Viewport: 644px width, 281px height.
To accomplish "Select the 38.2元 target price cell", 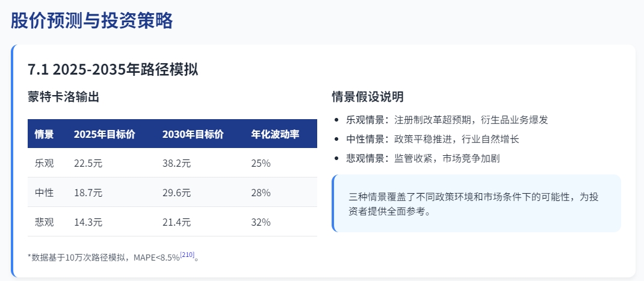I will [176, 163].
